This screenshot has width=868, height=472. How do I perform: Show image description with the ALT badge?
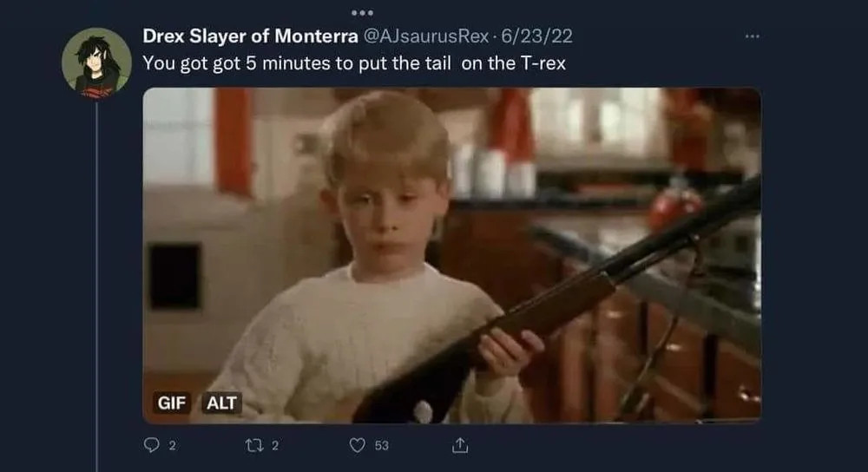pos(221,403)
